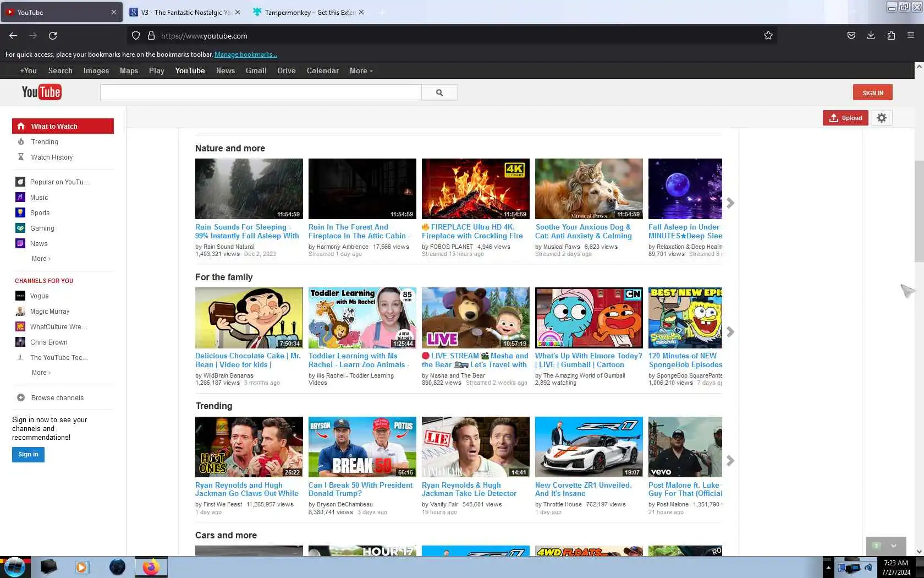The width and height of the screenshot is (924, 578).
Task: Open the Harmony Ambience channel link
Action: click(342, 247)
